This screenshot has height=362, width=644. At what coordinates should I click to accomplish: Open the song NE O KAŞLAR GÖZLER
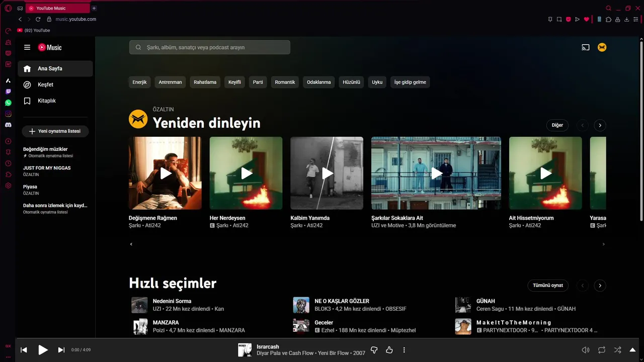(x=342, y=301)
